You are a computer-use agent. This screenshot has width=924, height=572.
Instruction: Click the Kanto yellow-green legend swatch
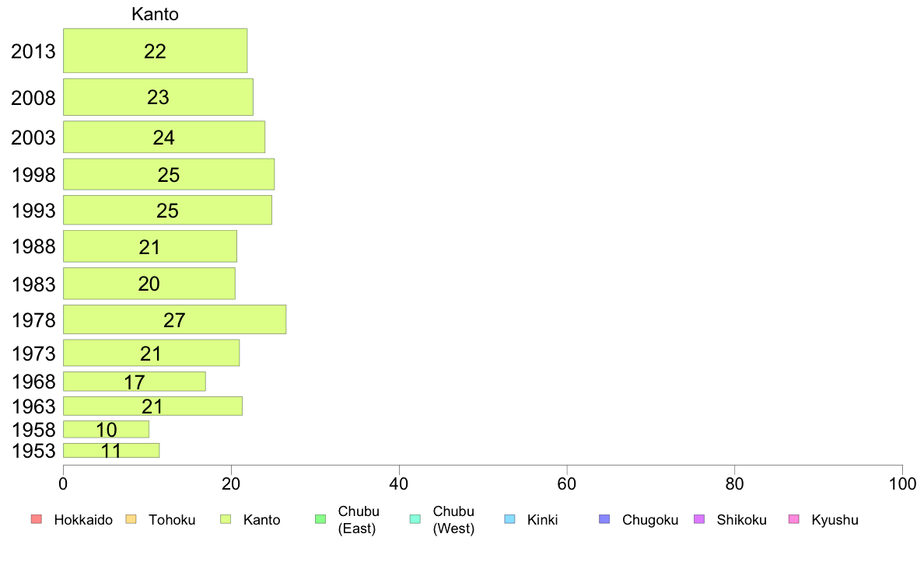coord(226,519)
